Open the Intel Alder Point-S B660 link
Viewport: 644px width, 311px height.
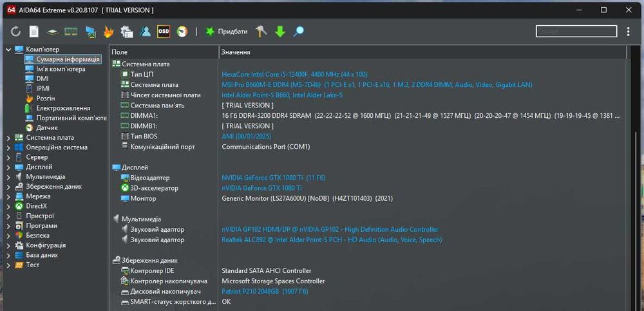[282, 95]
